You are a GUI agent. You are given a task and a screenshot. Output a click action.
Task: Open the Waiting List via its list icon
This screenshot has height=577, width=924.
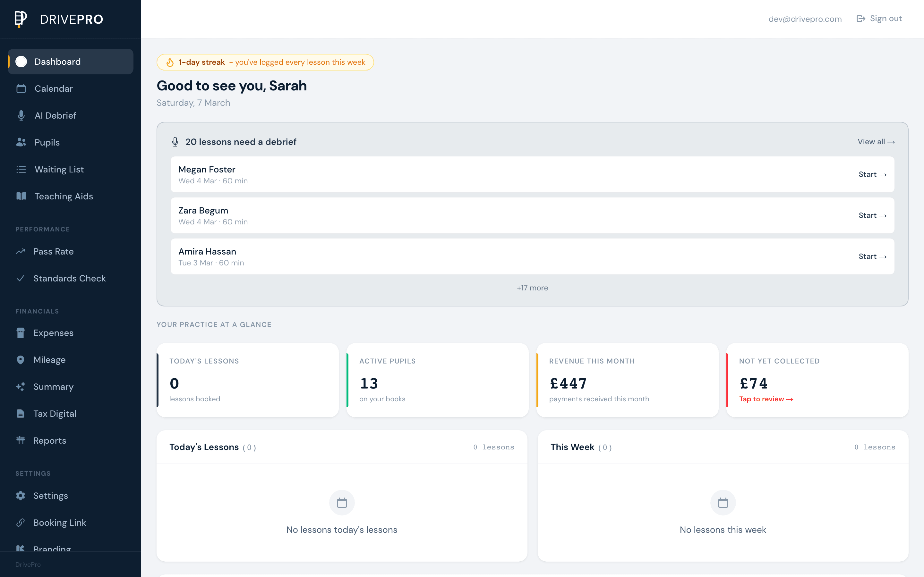tap(21, 169)
